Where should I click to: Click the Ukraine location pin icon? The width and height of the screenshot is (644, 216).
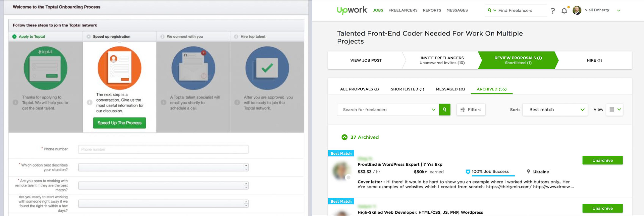pos(528,172)
